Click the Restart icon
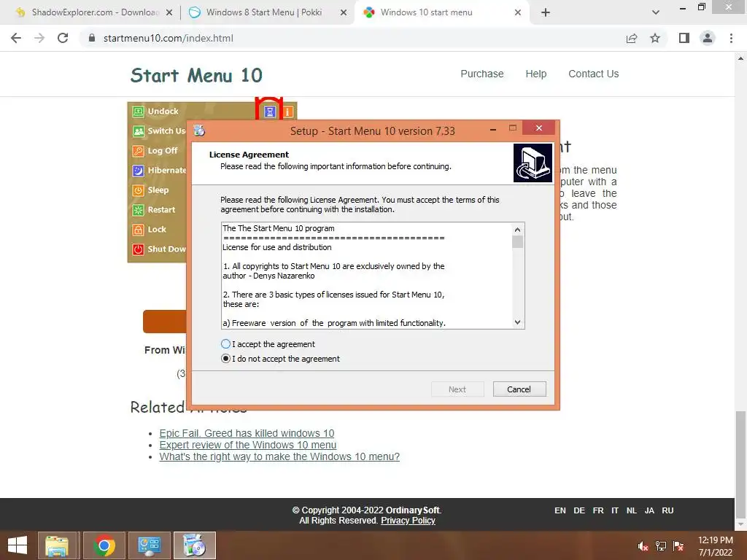Image resolution: width=747 pixels, height=560 pixels. click(x=138, y=210)
